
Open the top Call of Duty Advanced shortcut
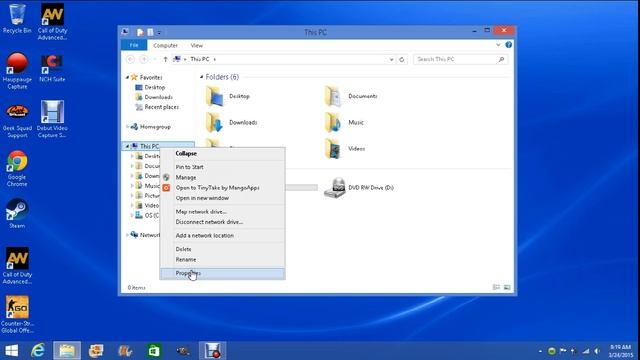tap(52, 22)
